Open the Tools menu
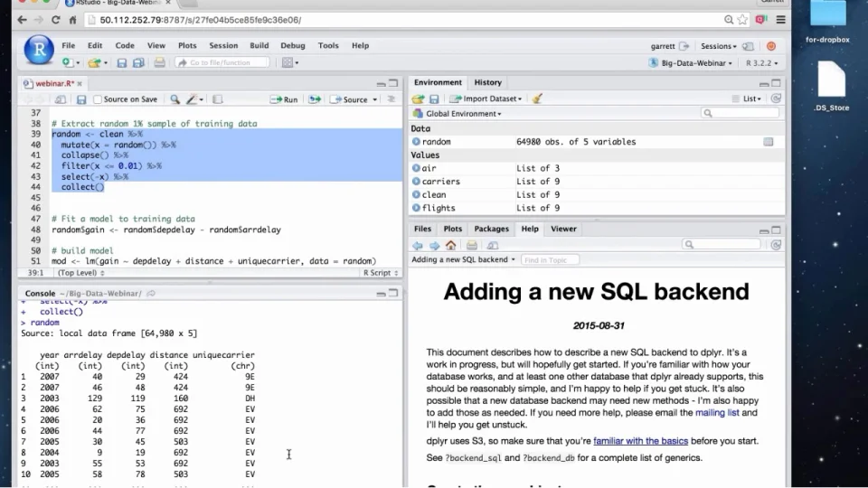 [x=327, y=45]
